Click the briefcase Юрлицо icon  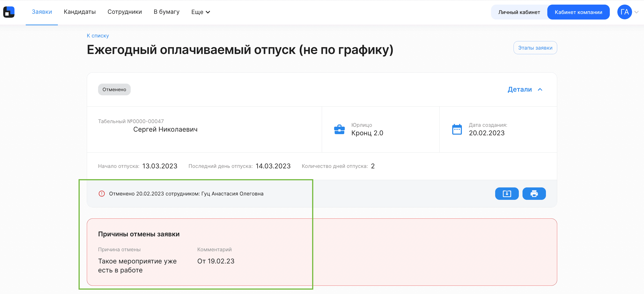[339, 130]
